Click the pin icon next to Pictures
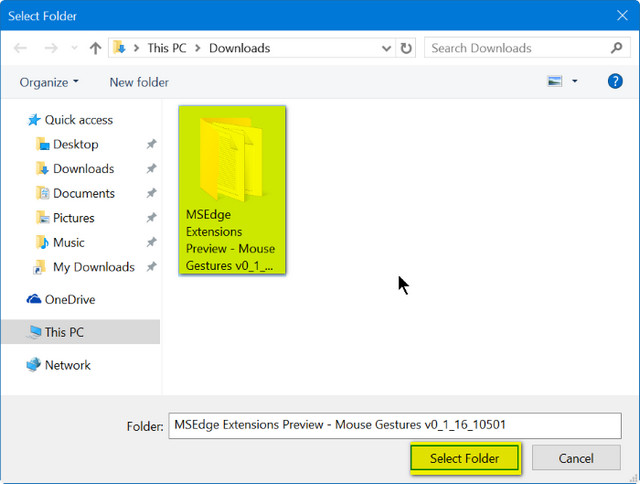The height and width of the screenshot is (484, 640). click(x=151, y=218)
